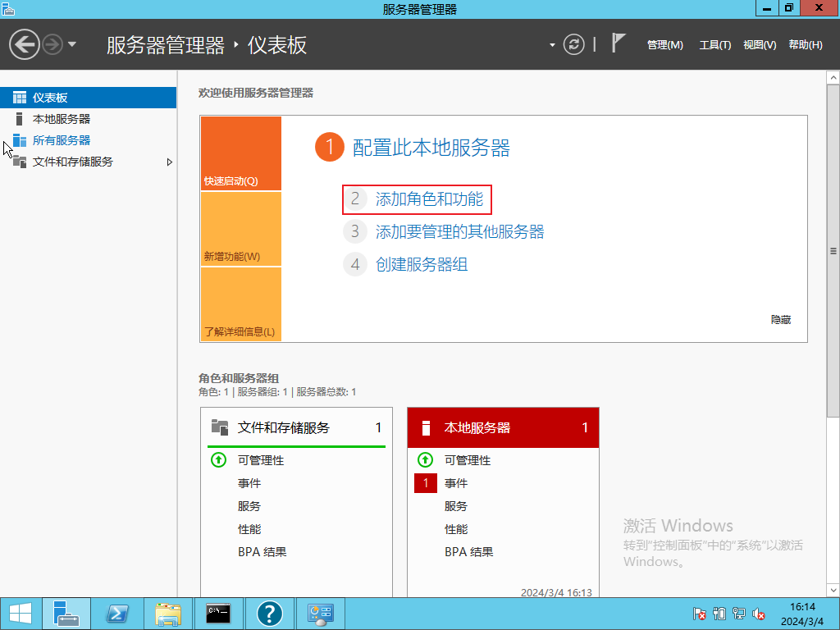840x630 pixels.
Task: Open the 视图(V) menu
Action: click(760, 45)
